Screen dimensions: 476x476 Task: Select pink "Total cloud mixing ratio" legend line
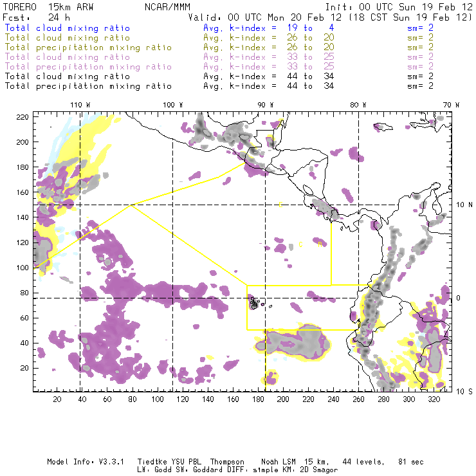coord(68,57)
